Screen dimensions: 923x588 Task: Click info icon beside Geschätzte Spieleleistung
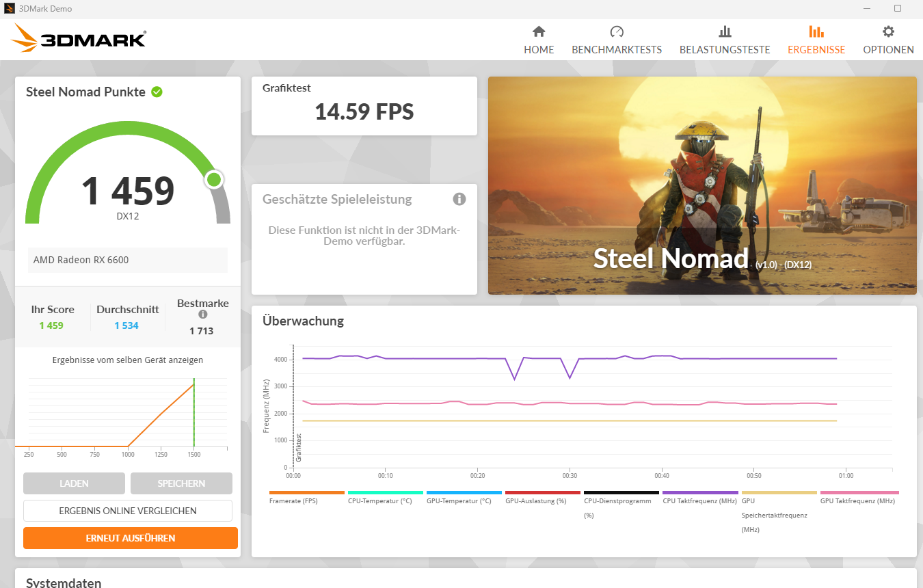click(459, 199)
